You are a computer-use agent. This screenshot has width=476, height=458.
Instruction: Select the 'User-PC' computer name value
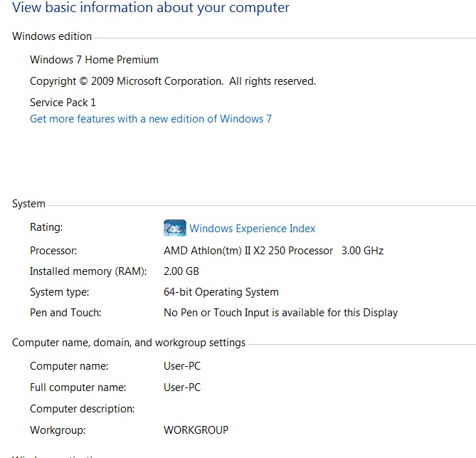pyautogui.click(x=182, y=366)
